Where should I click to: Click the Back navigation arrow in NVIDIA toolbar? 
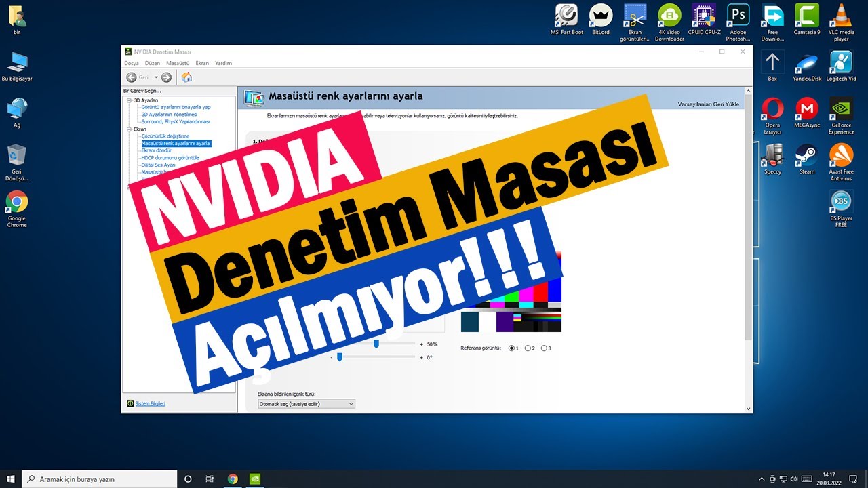click(133, 77)
